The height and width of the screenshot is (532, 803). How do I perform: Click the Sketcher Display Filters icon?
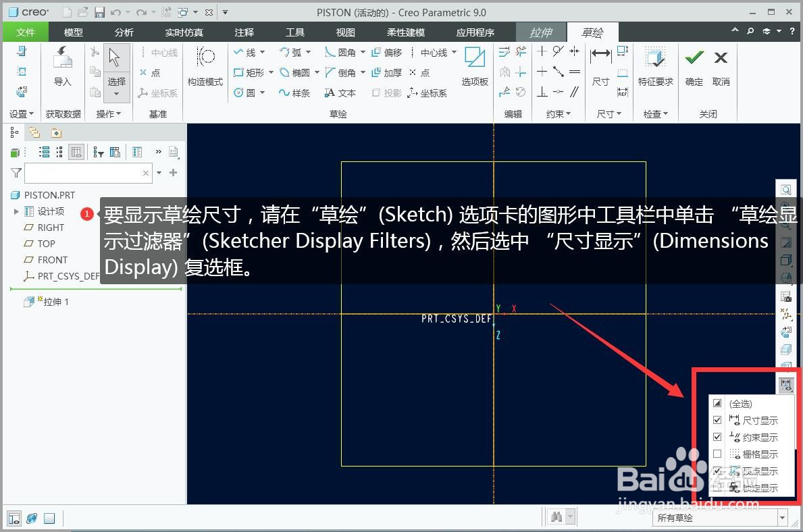click(786, 384)
